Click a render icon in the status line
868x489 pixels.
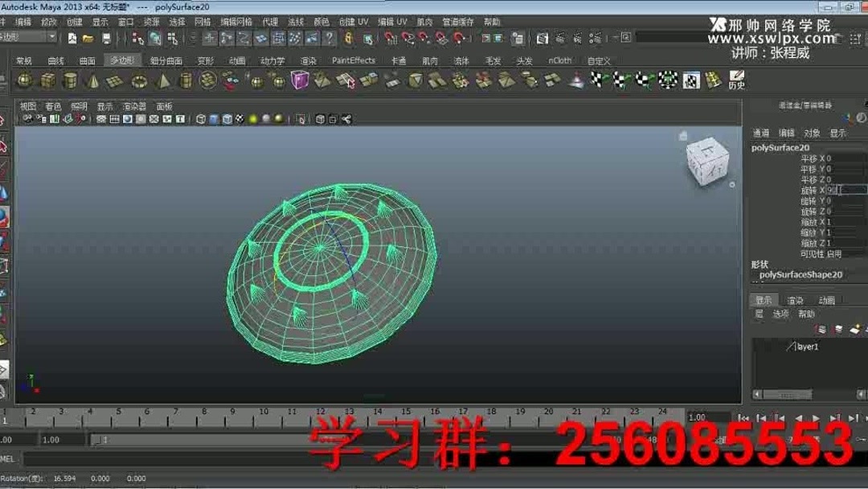[x=542, y=37]
